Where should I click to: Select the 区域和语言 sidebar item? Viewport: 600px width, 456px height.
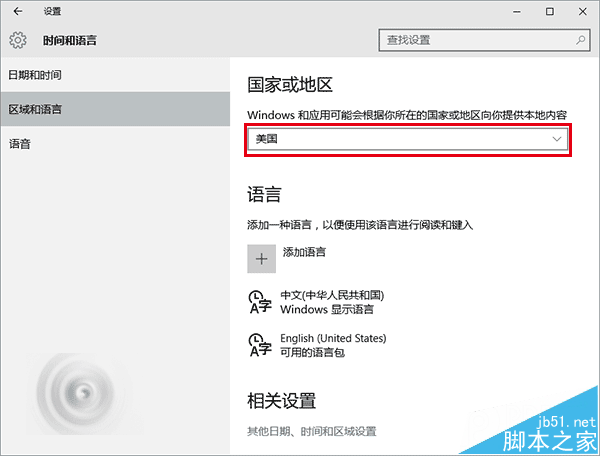(115, 109)
